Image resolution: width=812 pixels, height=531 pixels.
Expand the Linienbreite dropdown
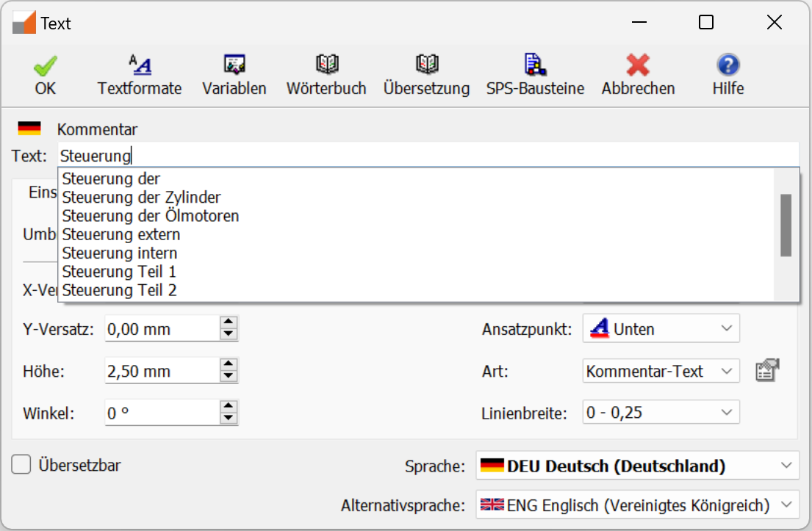726,413
